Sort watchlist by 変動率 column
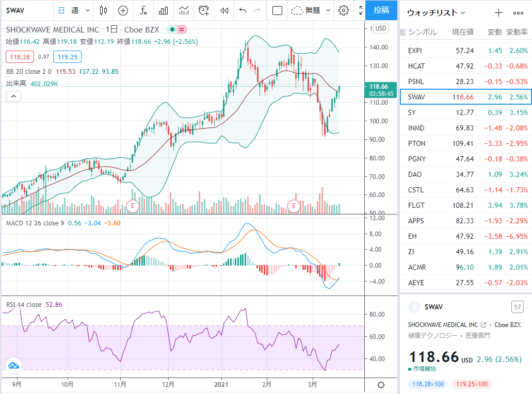The image size is (532, 394). (x=517, y=32)
